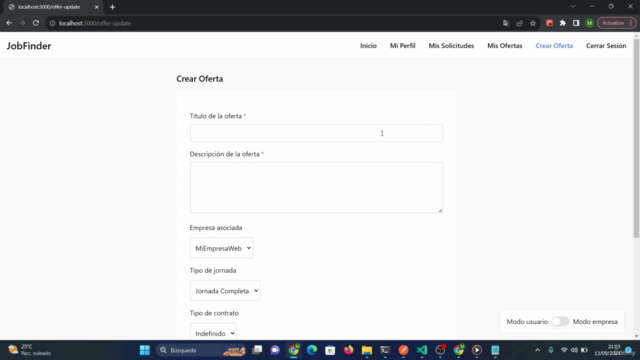Open the Wi-Fi network tray icon
The height and width of the screenshot is (360, 640).
coord(564,350)
